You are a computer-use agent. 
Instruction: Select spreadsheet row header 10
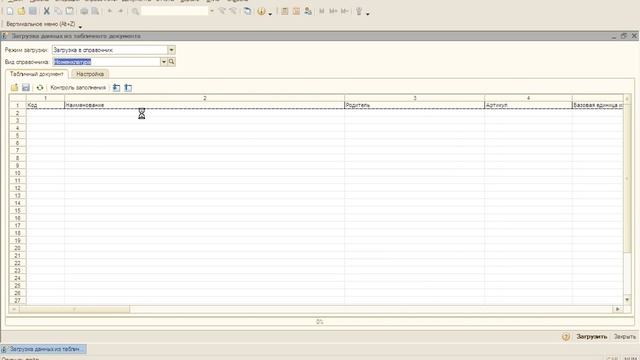click(x=18, y=173)
